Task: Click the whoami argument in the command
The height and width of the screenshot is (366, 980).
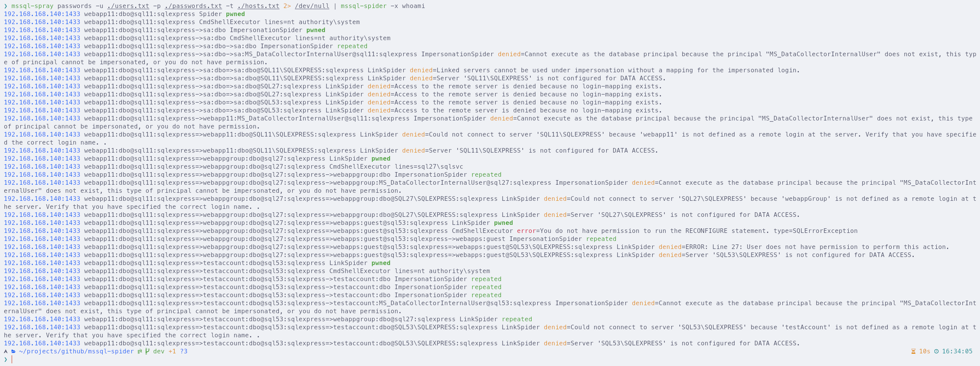Action: click(414, 6)
